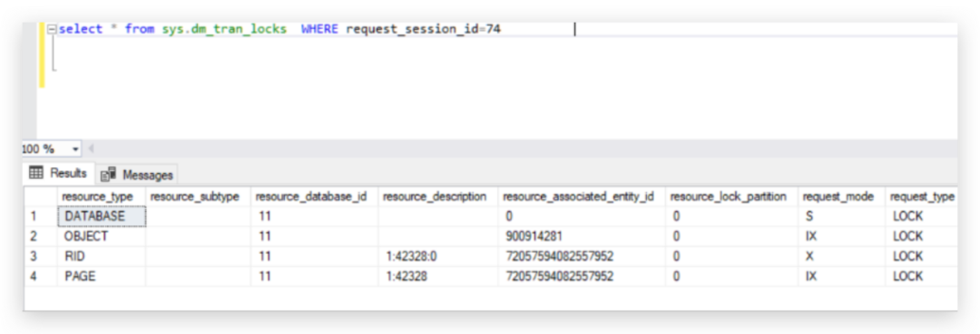This screenshot has width=980, height=334.
Task: Click the WHERE keyword in the query
Action: 320,29
